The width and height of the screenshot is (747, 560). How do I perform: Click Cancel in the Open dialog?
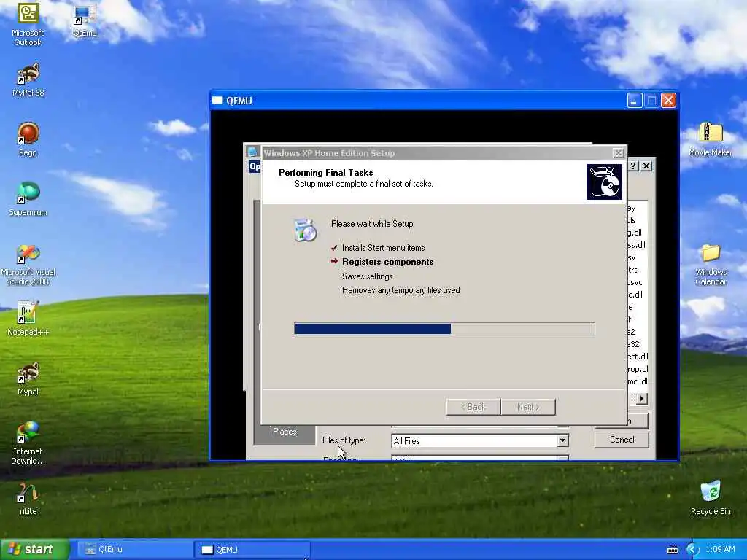[x=622, y=440]
